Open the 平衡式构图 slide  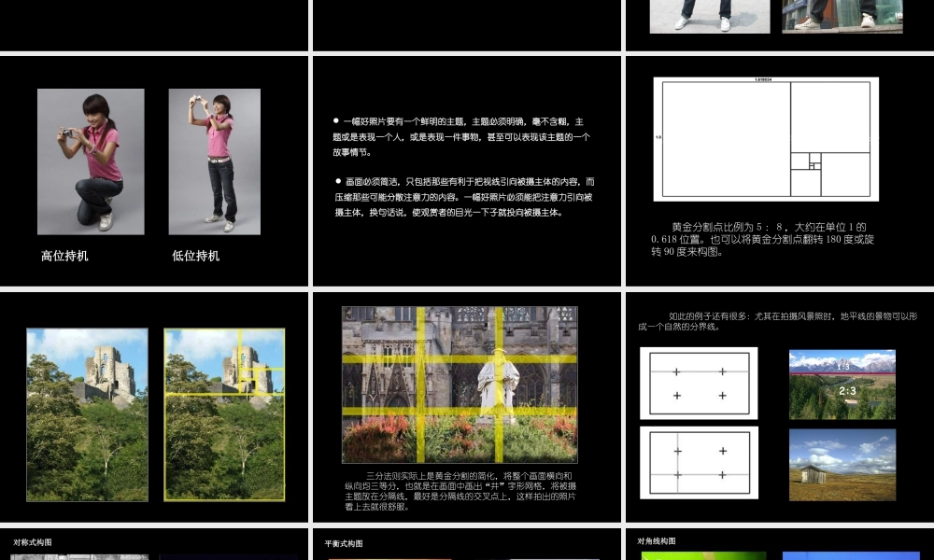[x=466, y=545]
